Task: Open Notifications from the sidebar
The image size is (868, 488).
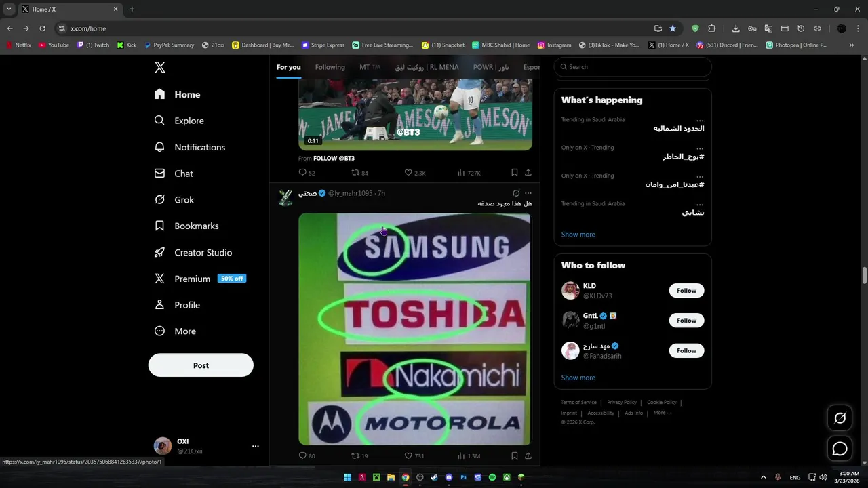Action: click(190, 147)
